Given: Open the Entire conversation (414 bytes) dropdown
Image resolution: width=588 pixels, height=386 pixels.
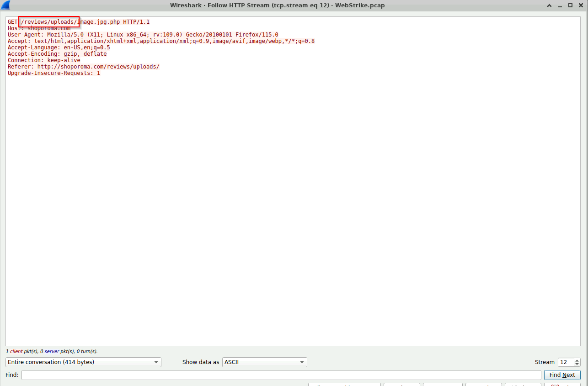Looking at the screenshot, I should pos(83,362).
